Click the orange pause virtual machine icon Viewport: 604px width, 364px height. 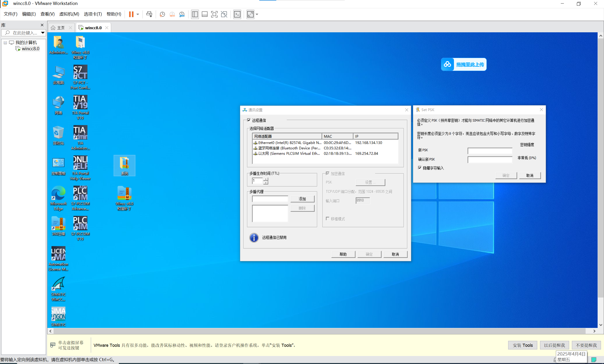pyautogui.click(x=131, y=14)
